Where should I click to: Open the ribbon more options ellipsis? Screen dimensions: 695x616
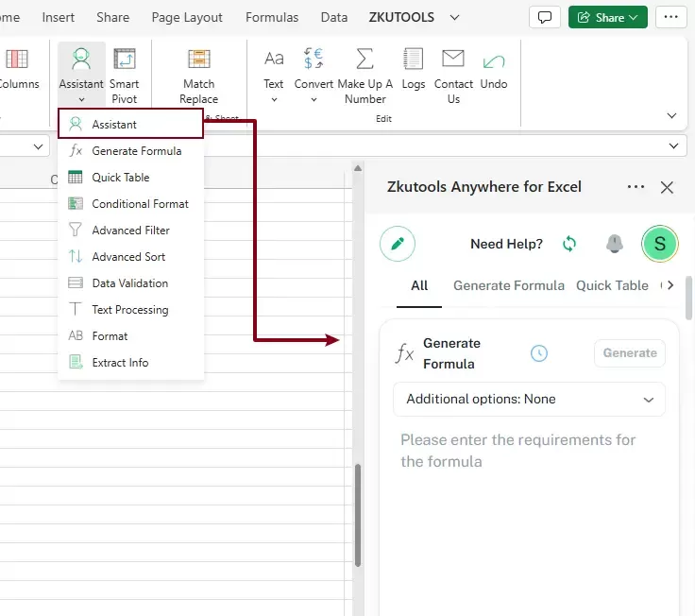[x=670, y=17]
